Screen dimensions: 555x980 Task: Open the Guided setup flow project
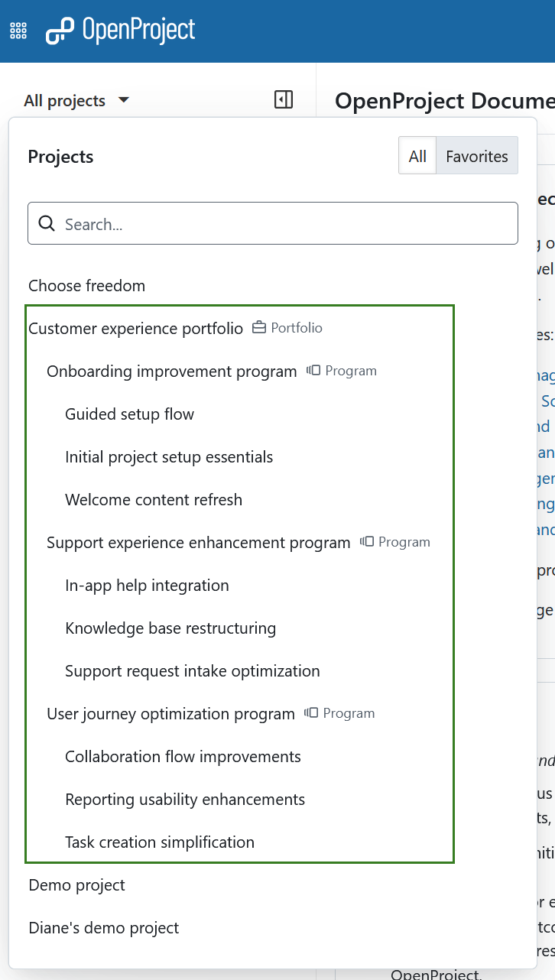coord(129,414)
